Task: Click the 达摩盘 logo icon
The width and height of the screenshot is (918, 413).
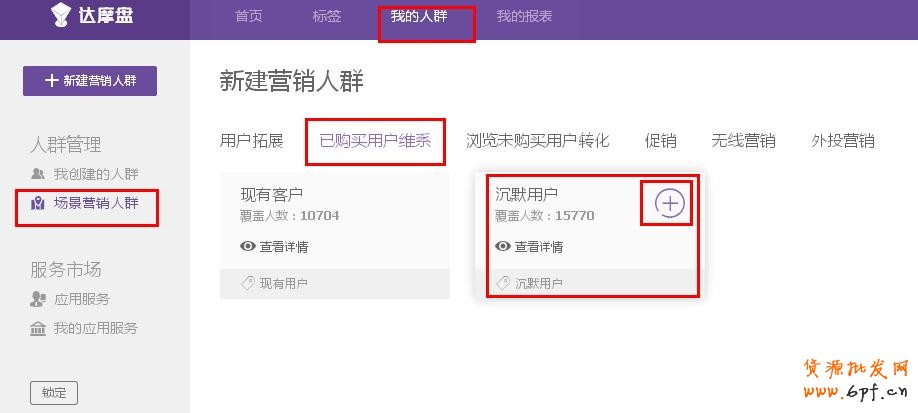Action: [x=62, y=16]
